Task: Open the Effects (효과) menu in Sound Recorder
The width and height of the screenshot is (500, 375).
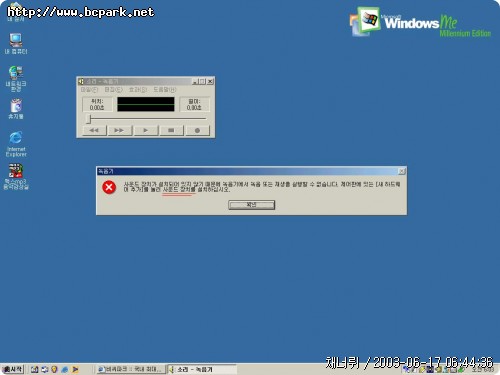Action: 138,90
